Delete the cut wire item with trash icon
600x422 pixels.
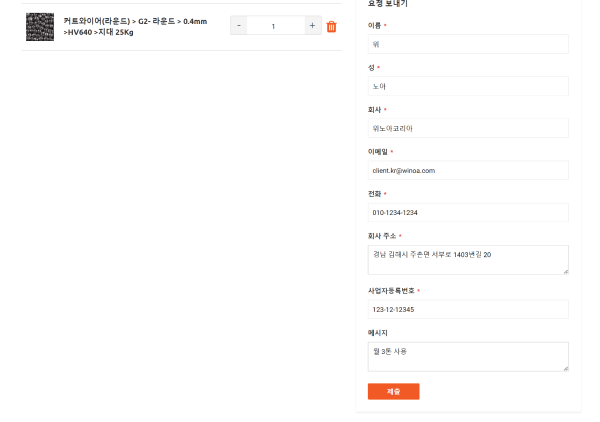(331, 26)
